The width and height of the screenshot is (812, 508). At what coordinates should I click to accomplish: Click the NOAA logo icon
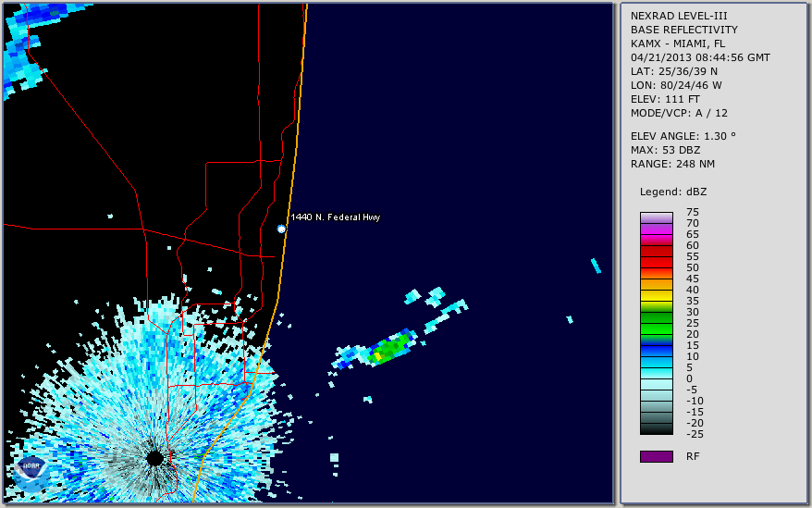31,474
